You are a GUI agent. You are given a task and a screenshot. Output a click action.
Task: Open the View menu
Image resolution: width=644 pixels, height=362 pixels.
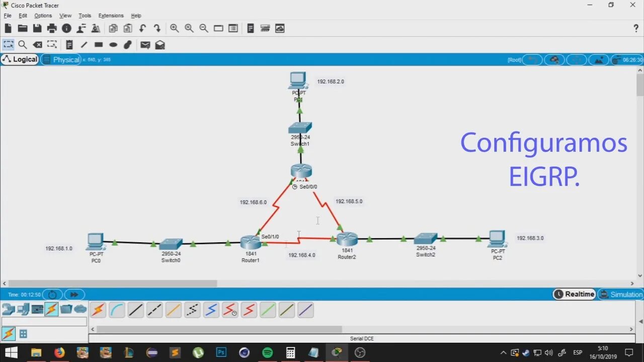coord(65,16)
